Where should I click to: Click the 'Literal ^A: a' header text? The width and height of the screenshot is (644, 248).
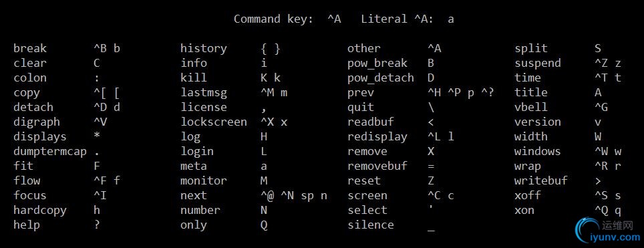click(408, 19)
